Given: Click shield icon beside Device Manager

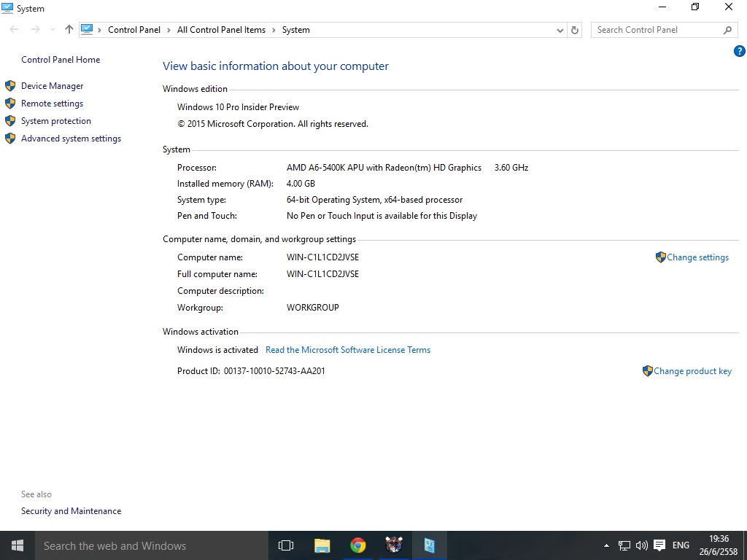Looking at the screenshot, I should pyautogui.click(x=10, y=86).
